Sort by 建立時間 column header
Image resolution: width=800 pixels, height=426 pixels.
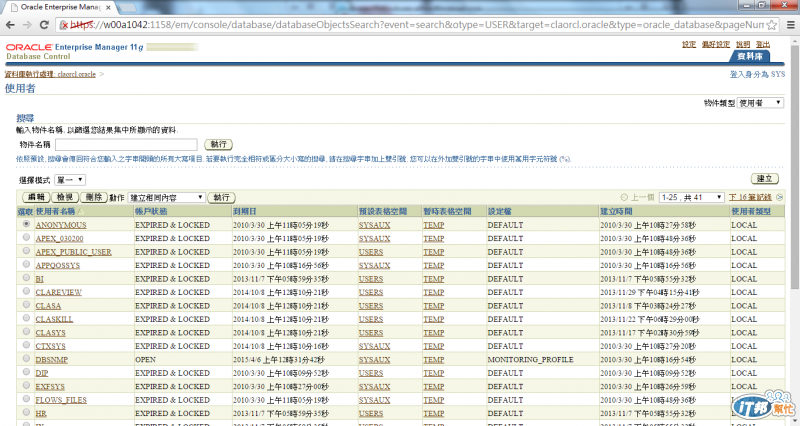pyautogui.click(x=616, y=211)
